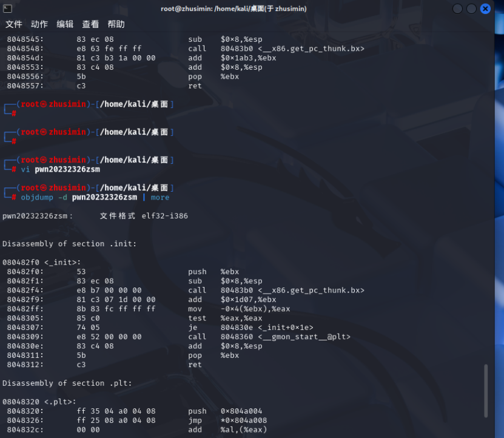This screenshot has height=438, width=504.
Task: Open the 文件 menu
Action: tap(14, 24)
